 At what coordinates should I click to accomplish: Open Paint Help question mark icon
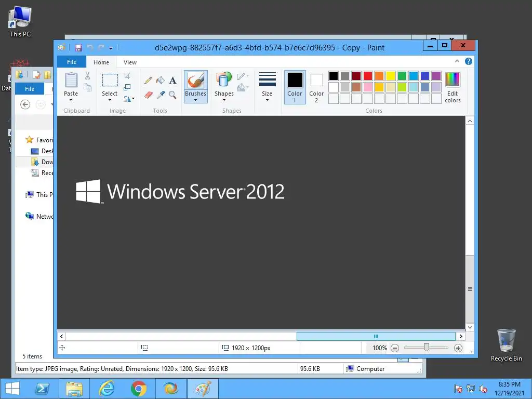(x=469, y=61)
